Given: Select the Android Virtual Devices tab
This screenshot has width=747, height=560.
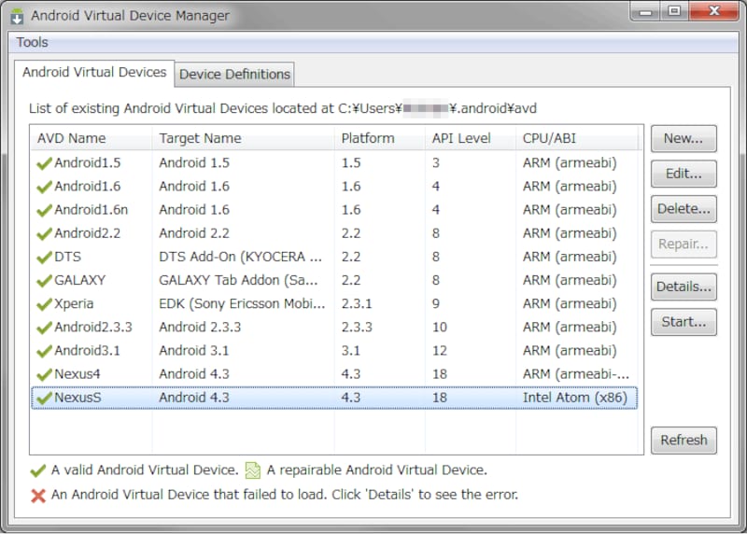Looking at the screenshot, I should pos(94,72).
